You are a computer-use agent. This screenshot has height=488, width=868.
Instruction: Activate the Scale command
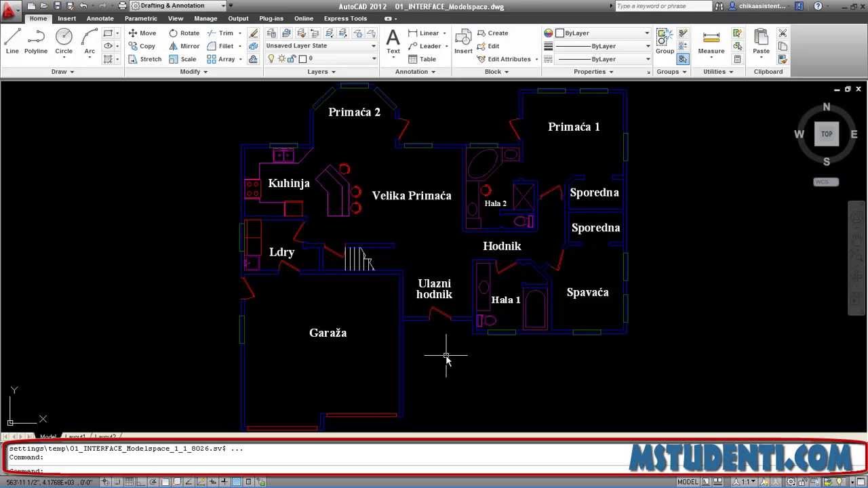coord(182,59)
